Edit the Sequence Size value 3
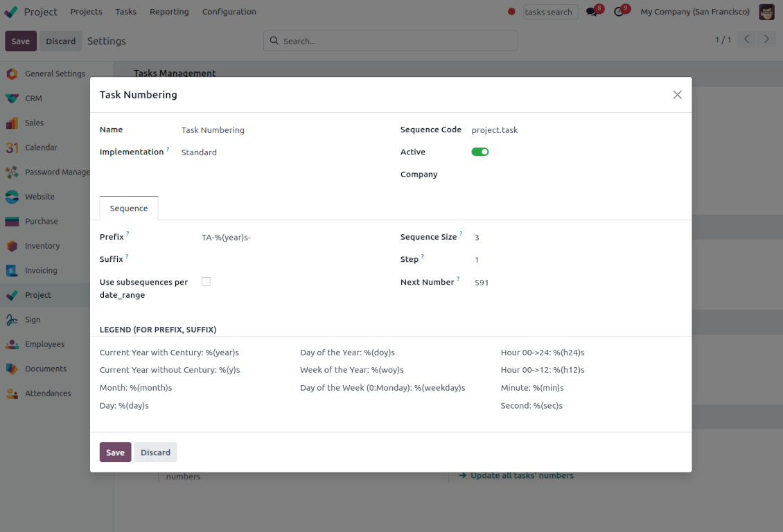783x532 pixels. (x=578, y=237)
